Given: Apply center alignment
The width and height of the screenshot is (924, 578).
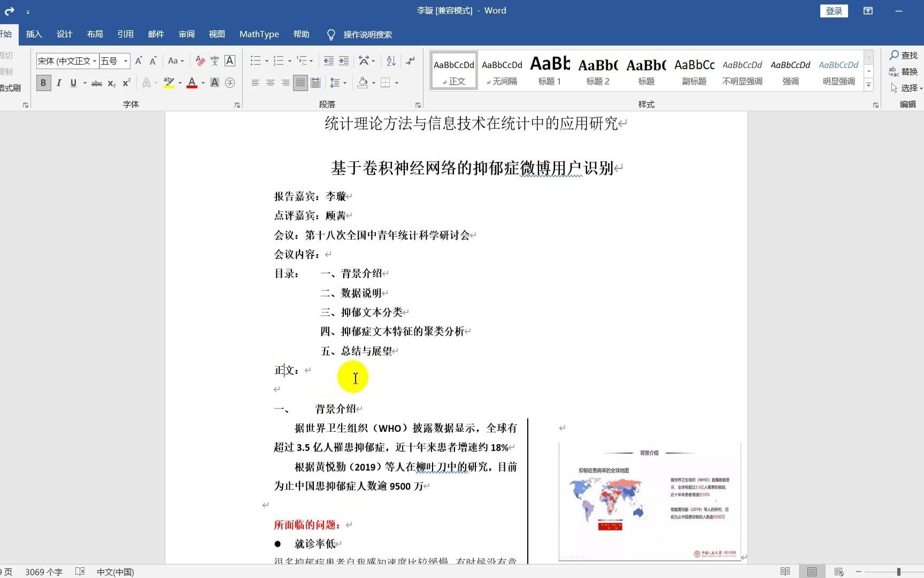Looking at the screenshot, I should [x=270, y=82].
